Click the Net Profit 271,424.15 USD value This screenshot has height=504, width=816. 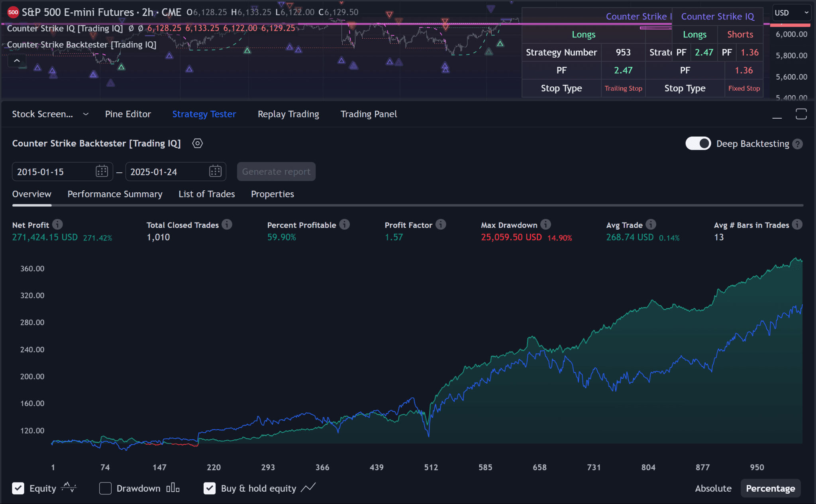45,237
